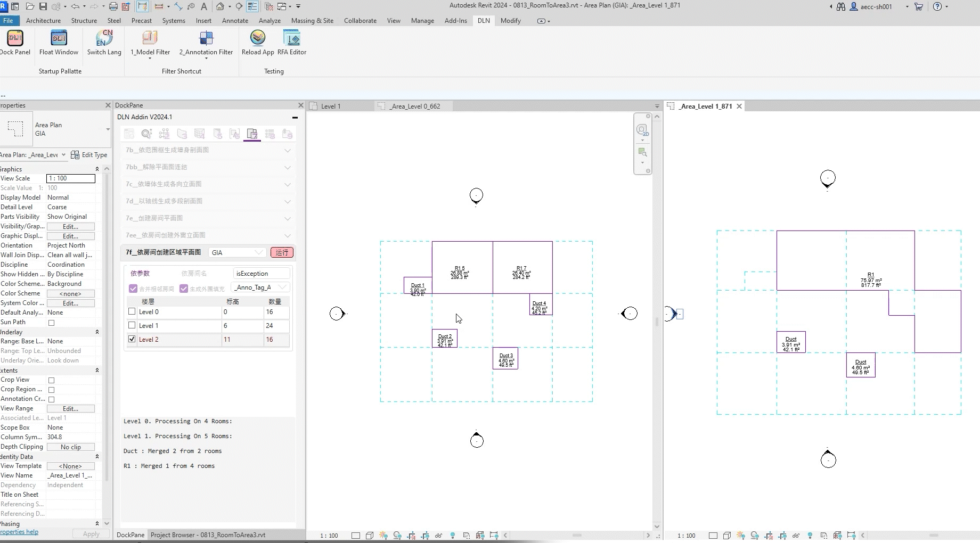The image size is (980, 543).
Task: Open the Massing & Site ribbon tab
Action: click(312, 21)
